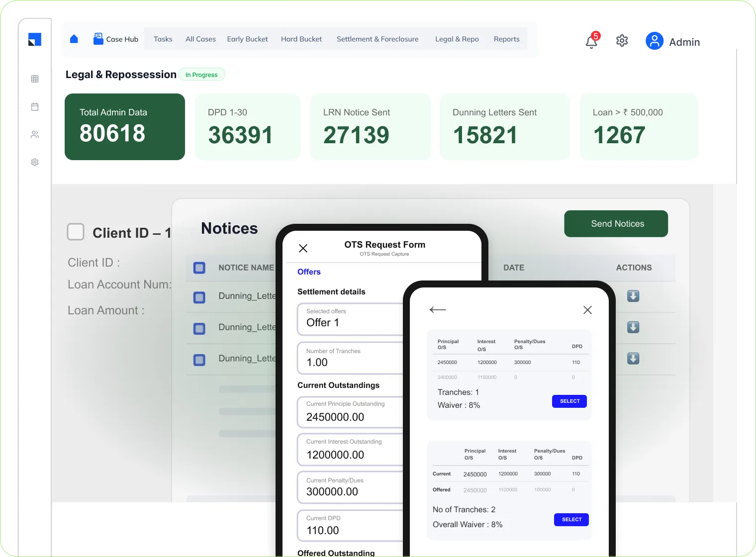756x557 pixels.
Task: Click the ACTIONS column header
Action: [x=634, y=268]
